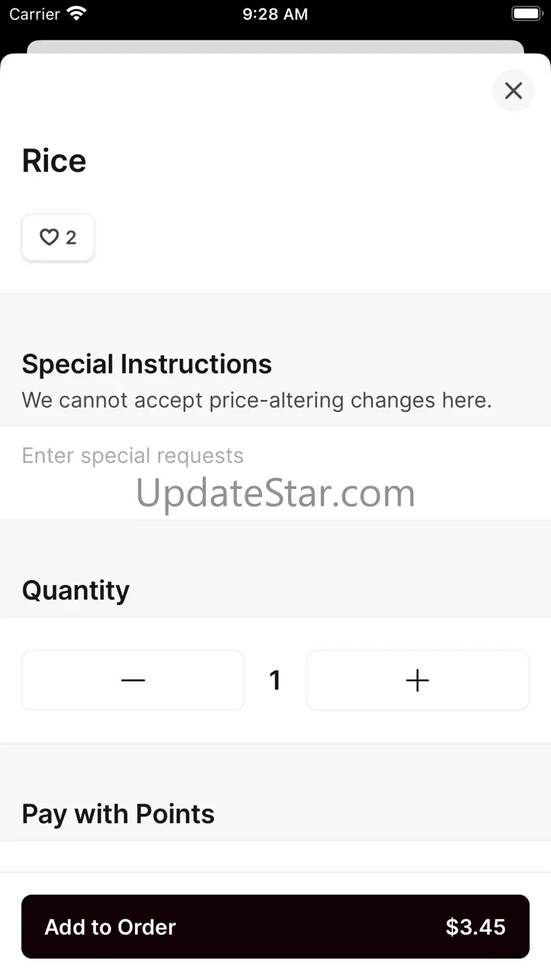Close the Rice item sheet
Image resolution: width=551 pixels, height=980 pixels.
click(x=514, y=90)
